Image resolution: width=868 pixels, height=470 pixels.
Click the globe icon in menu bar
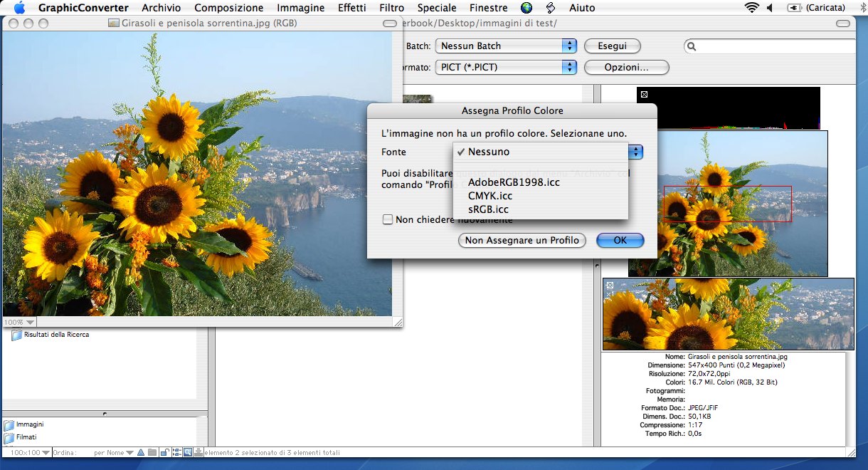[526, 8]
